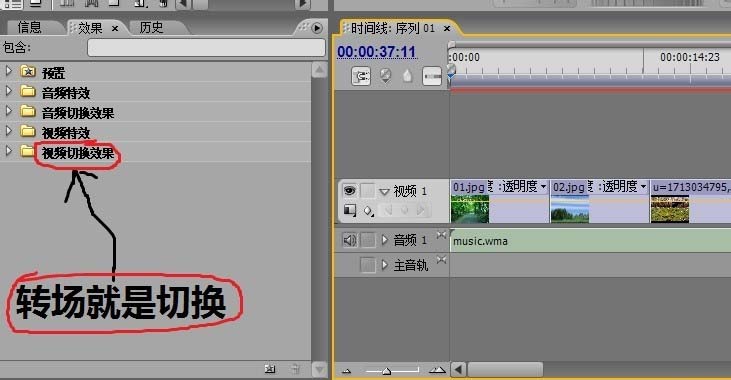Expand the 音频 1 track triangle
This screenshot has height=380, width=731.
click(x=385, y=240)
